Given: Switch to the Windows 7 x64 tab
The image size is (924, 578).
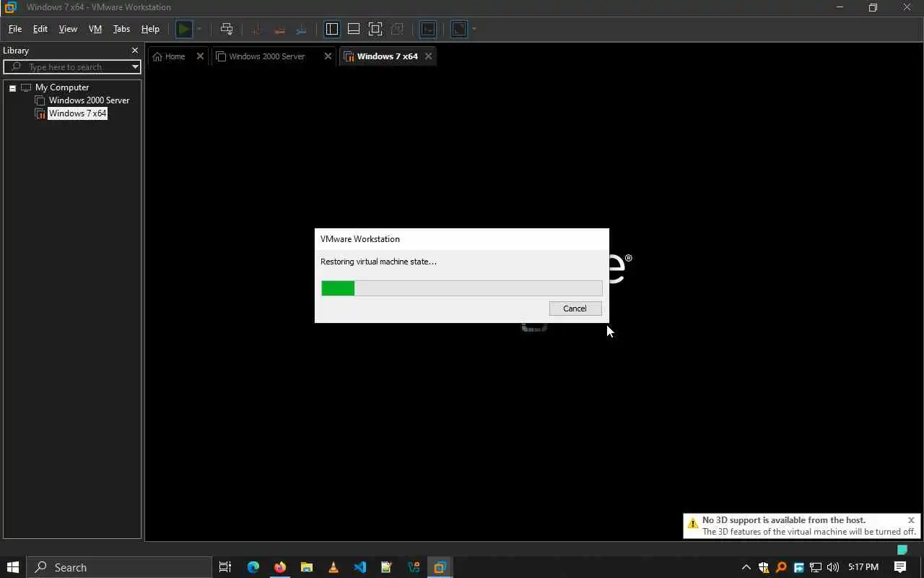Looking at the screenshot, I should 387,56.
